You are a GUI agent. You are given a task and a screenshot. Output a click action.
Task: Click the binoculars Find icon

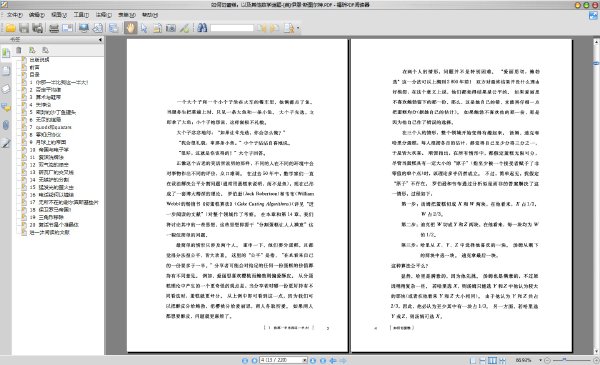[202, 28]
